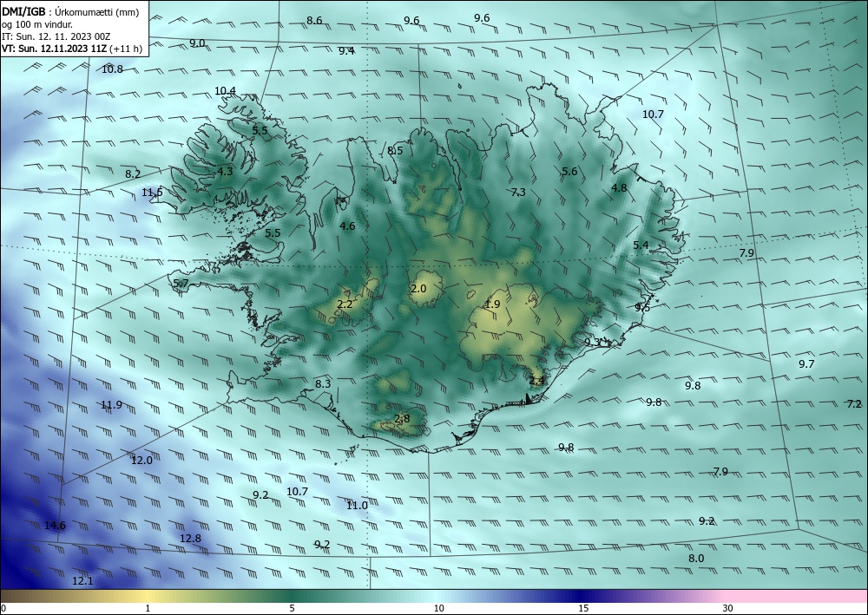Click the 12.8 value on the map
This screenshot has width=868, height=615.
tap(190, 538)
